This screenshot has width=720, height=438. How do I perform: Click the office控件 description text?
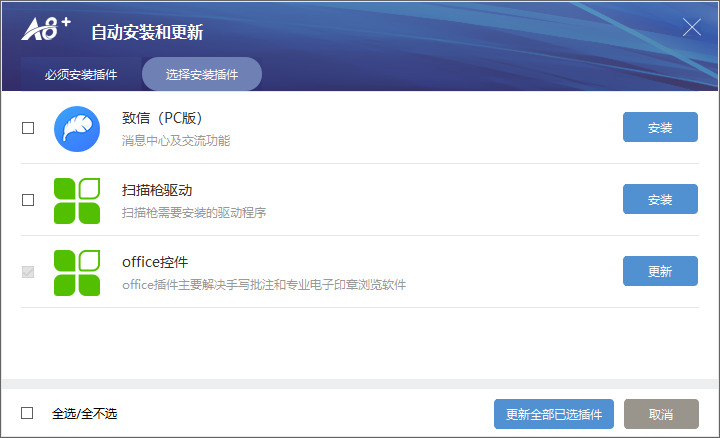tap(264, 285)
